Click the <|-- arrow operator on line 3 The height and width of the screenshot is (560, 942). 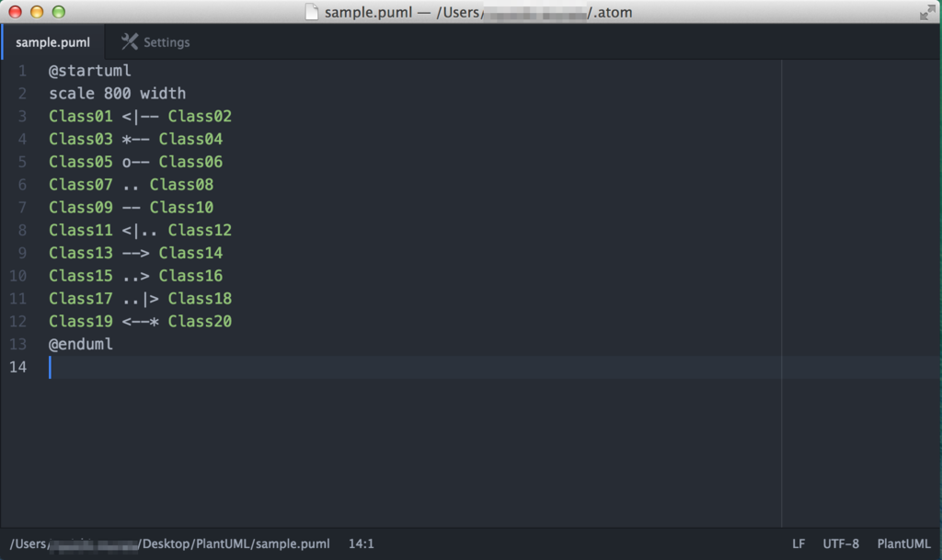[140, 117]
